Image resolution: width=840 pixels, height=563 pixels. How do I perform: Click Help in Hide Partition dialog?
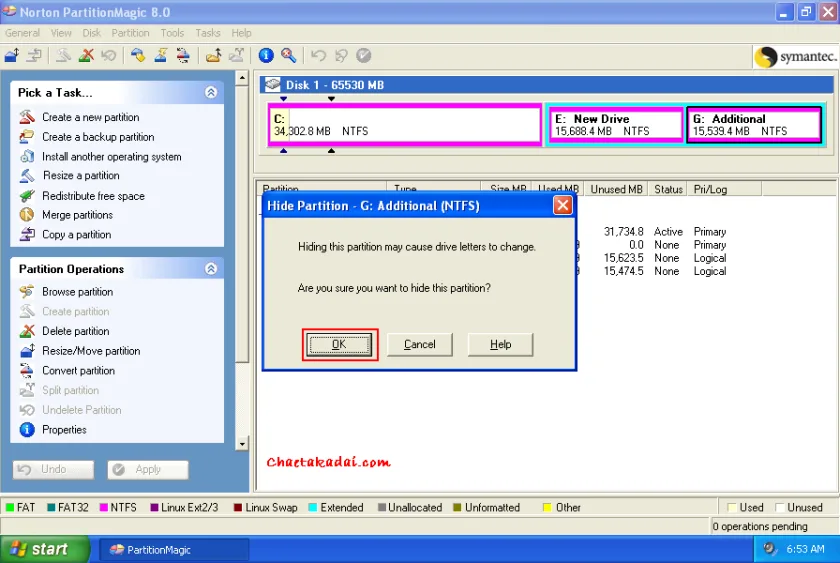(500, 344)
